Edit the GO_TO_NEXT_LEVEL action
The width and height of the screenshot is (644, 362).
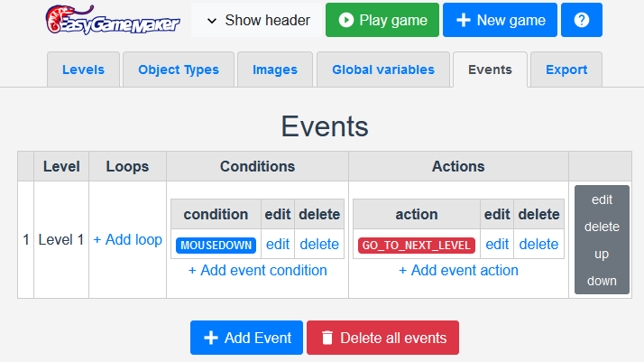pos(497,245)
